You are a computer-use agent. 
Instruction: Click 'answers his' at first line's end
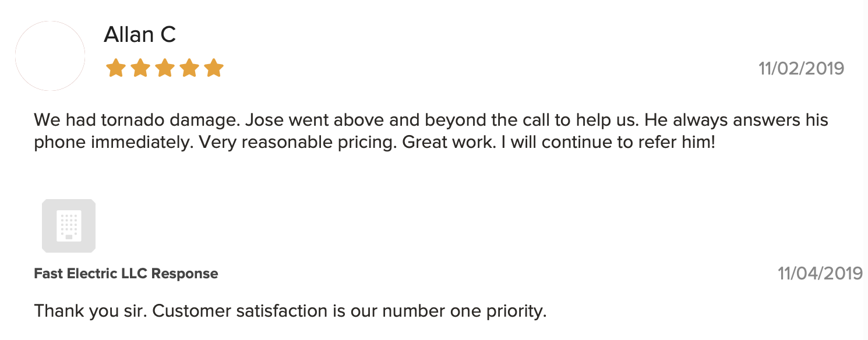(x=782, y=121)
